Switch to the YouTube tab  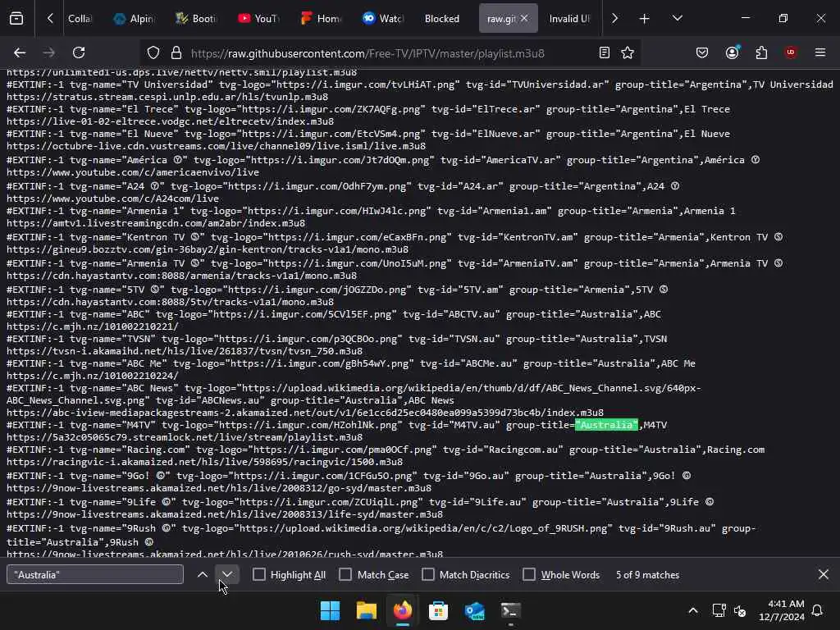point(258,18)
